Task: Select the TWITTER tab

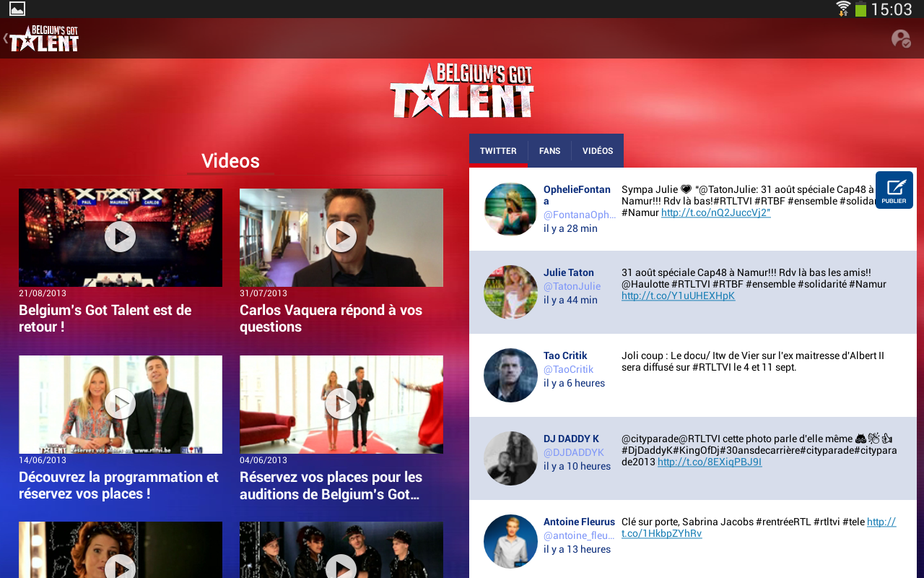Action: pos(498,150)
